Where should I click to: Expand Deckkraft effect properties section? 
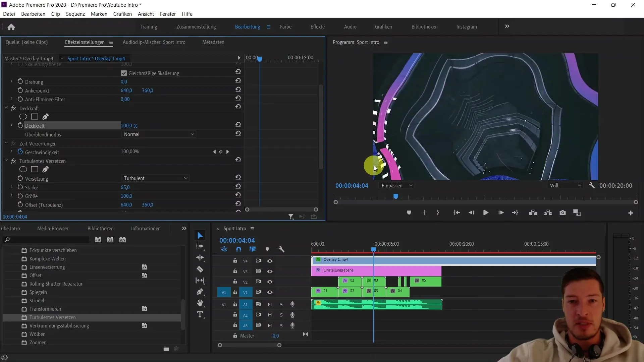coord(11,126)
